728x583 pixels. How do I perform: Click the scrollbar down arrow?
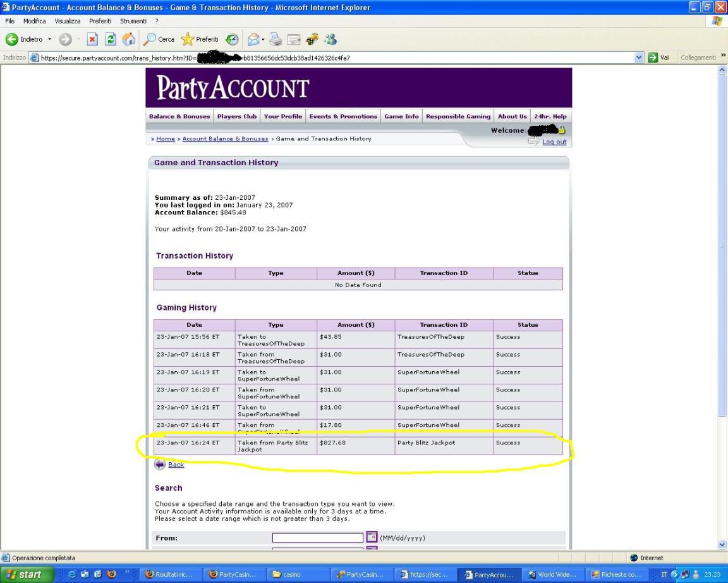click(722, 544)
